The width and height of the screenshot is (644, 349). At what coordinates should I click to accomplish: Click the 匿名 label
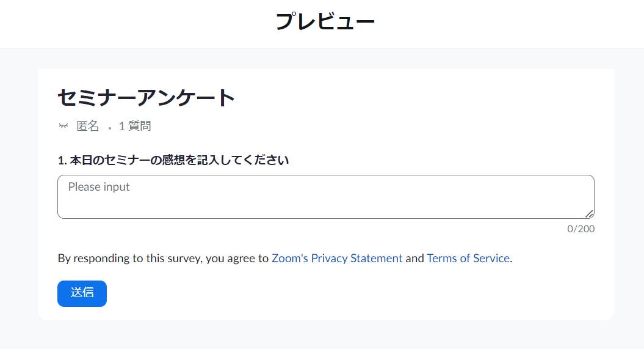point(88,126)
